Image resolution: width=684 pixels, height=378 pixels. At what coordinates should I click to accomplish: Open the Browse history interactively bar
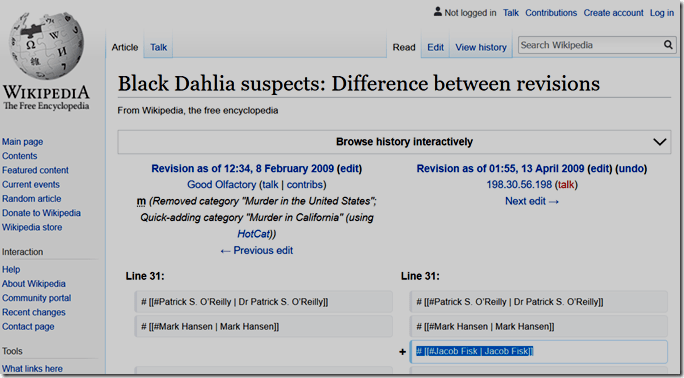click(x=394, y=142)
